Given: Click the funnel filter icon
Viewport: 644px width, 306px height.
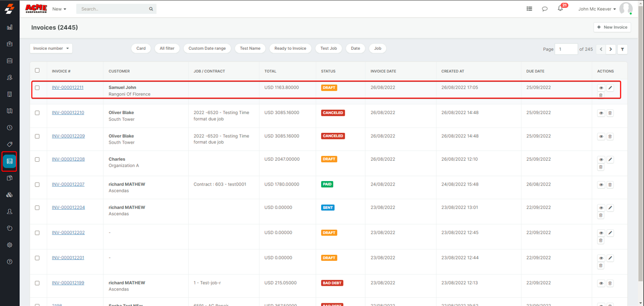Looking at the screenshot, I should click(622, 49).
